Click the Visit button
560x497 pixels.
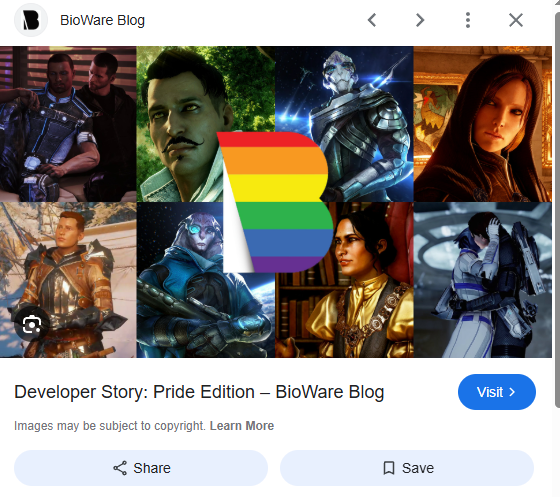[497, 392]
